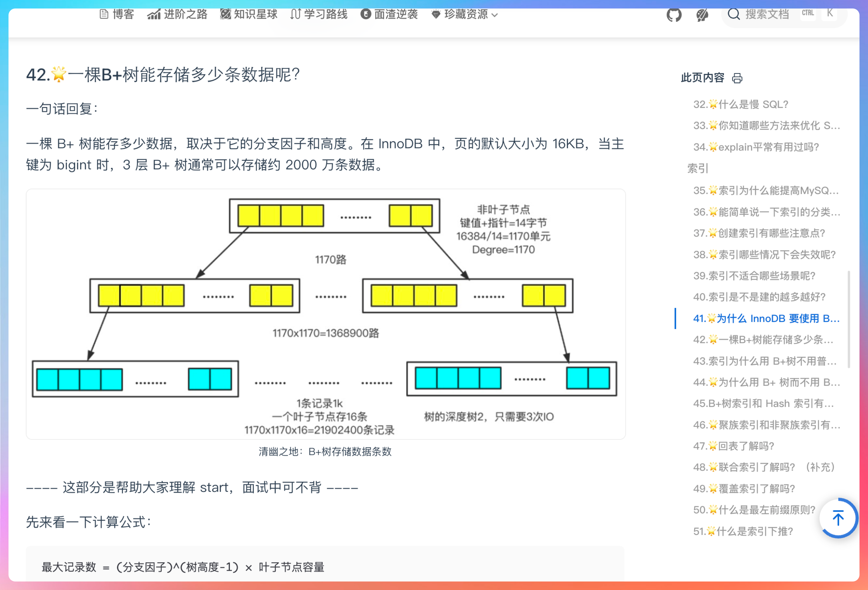Go to 47.回表了解吗 in outline
Viewport: 868px width, 590px height.
tap(734, 446)
